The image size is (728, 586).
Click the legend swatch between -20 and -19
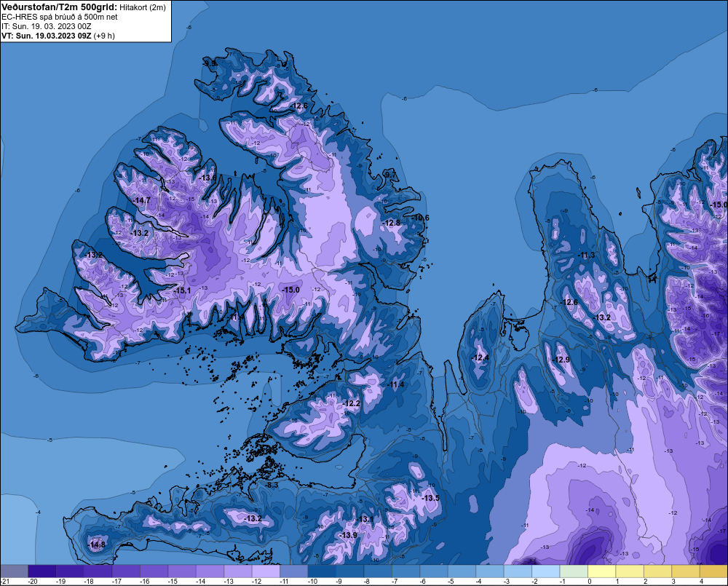click(42, 571)
